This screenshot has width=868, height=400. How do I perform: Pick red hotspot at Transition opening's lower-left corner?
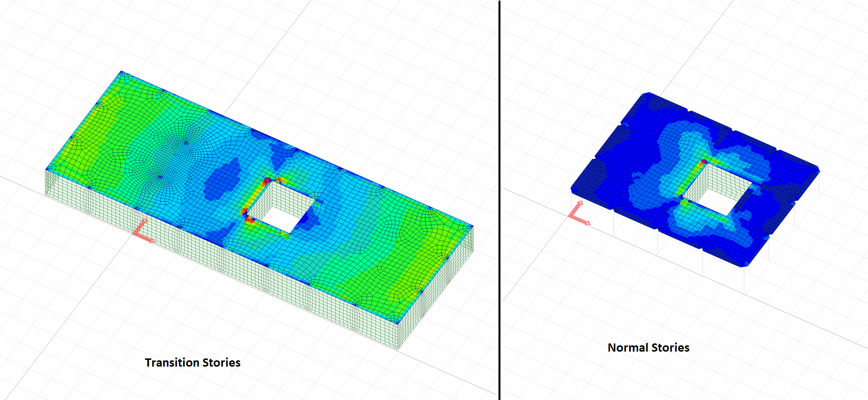(x=249, y=220)
